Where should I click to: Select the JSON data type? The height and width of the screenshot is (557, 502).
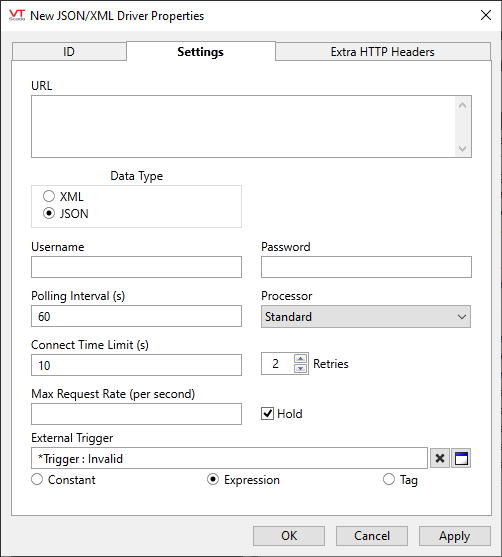point(49,213)
